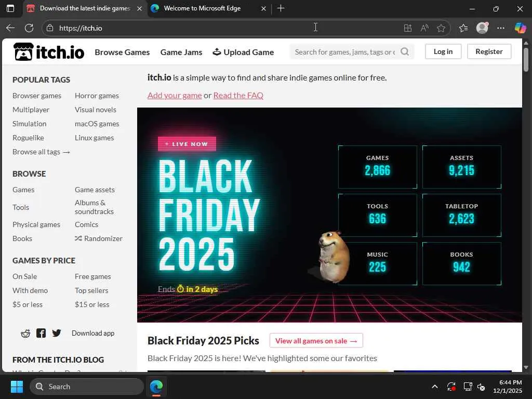Image resolution: width=532 pixels, height=399 pixels.
Task: Open Multiplayer tag
Action: click(x=31, y=110)
